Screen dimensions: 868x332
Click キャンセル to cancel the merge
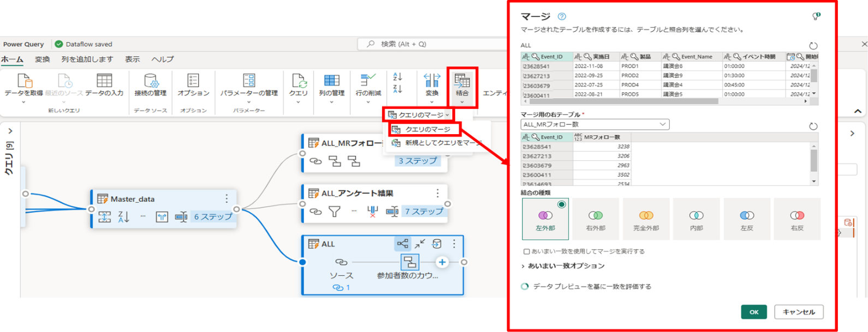(799, 312)
